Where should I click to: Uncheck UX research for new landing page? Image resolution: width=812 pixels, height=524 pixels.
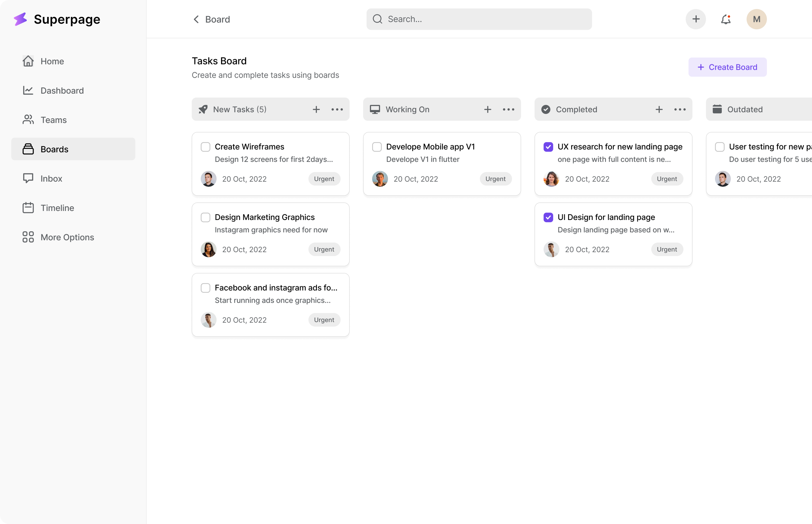[x=548, y=147]
